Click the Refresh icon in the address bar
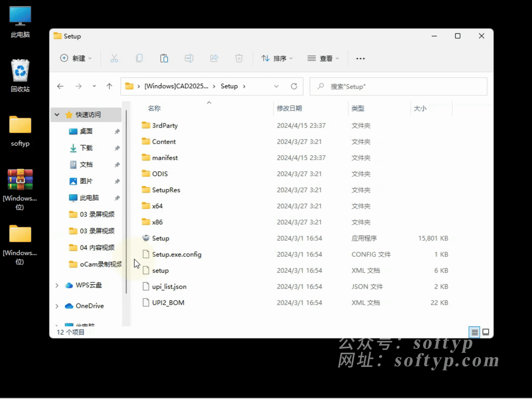 point(294,86)
